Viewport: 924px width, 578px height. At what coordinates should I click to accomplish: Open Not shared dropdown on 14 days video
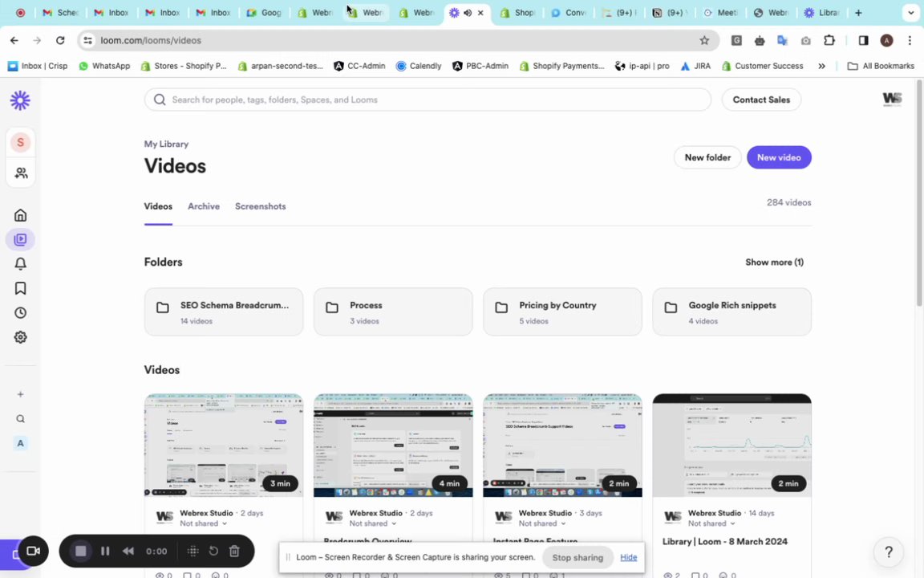(x=711, y=523)
